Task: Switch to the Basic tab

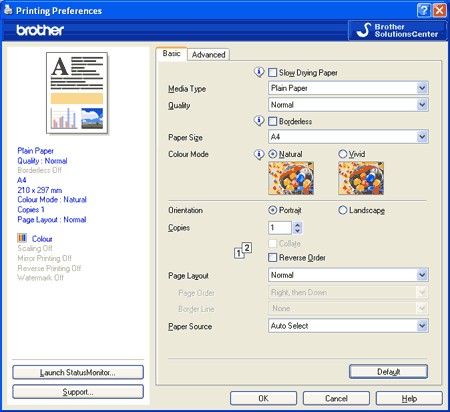Action: (x=171, y=54)
